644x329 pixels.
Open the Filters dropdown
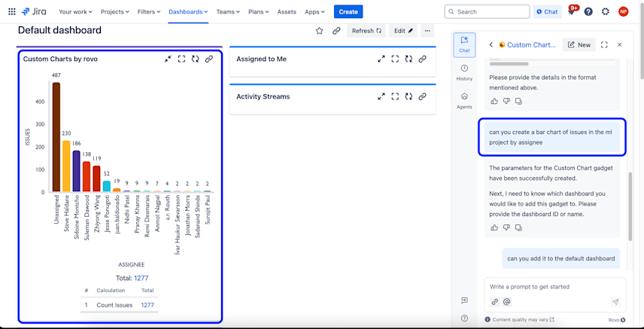pos(149,12)
